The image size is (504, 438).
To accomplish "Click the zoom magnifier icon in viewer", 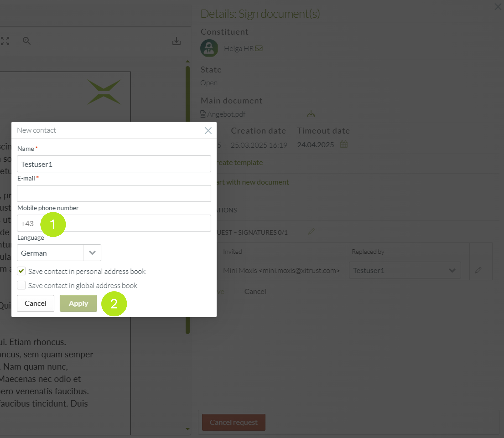I will pyautogui.click(x=26, y=41).
